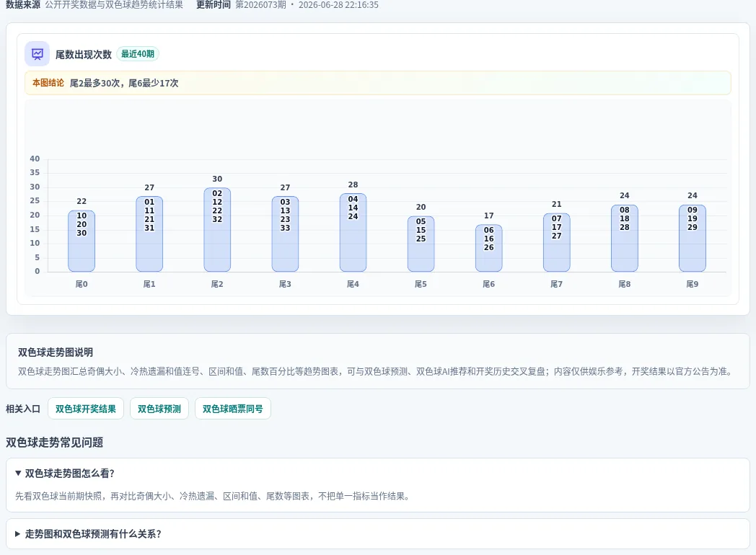Click the 尾2 axis label
The image size is (756, 555).
[x=217, y=284]
